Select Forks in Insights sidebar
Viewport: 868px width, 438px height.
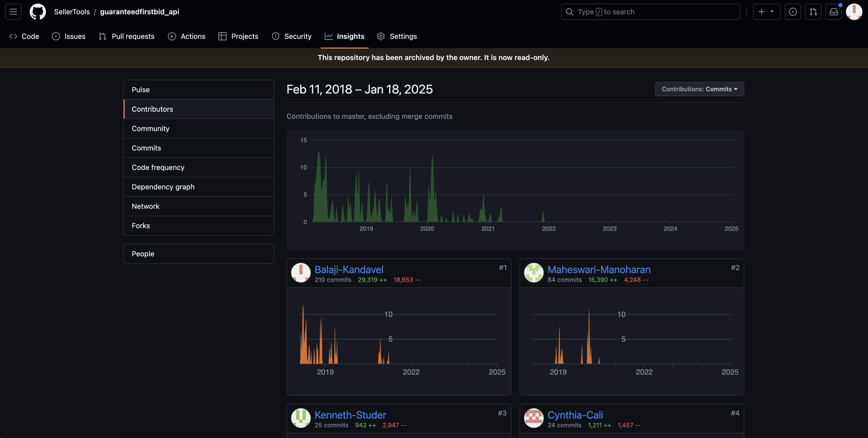tap(198, 226)
